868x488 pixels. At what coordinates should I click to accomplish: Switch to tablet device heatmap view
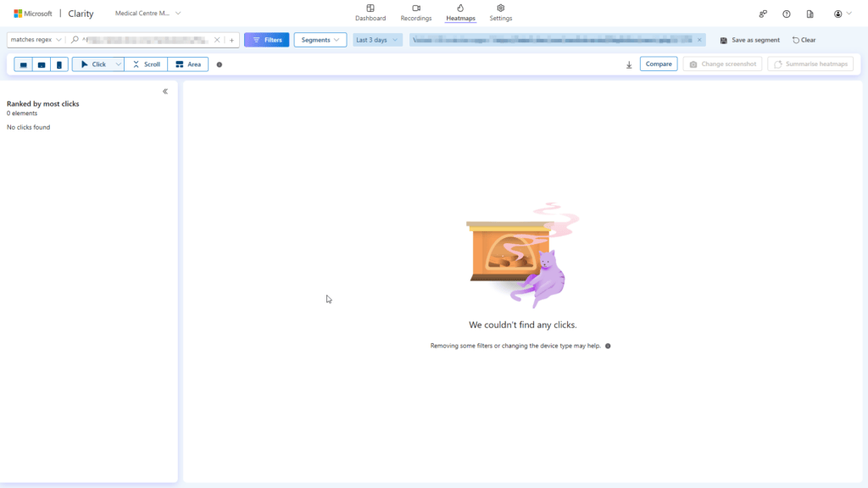(41, 64)
